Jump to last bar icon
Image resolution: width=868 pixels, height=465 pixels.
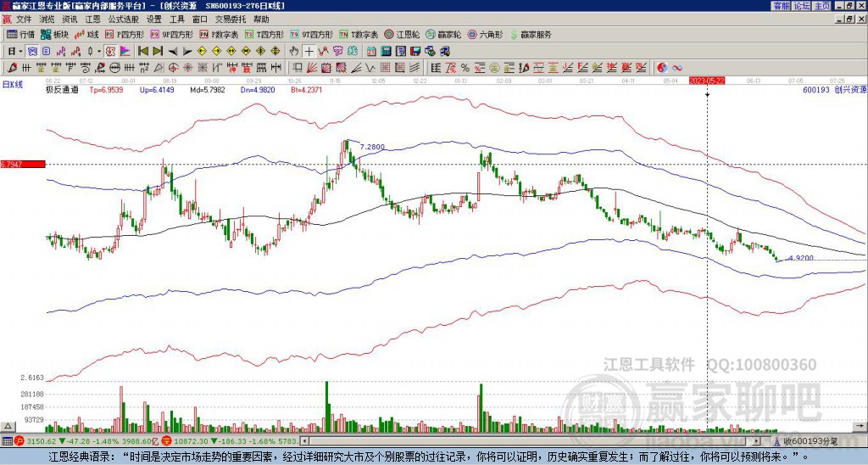[157, 51]
